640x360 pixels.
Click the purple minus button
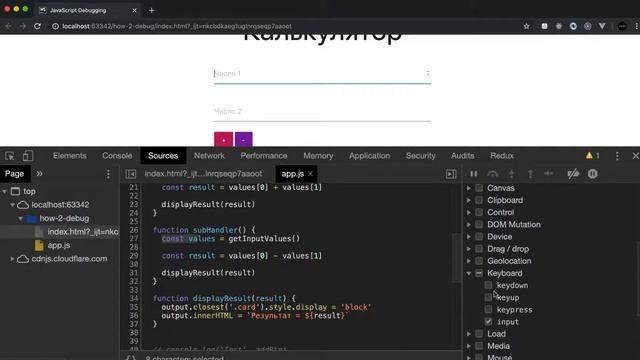pos(244,140)
